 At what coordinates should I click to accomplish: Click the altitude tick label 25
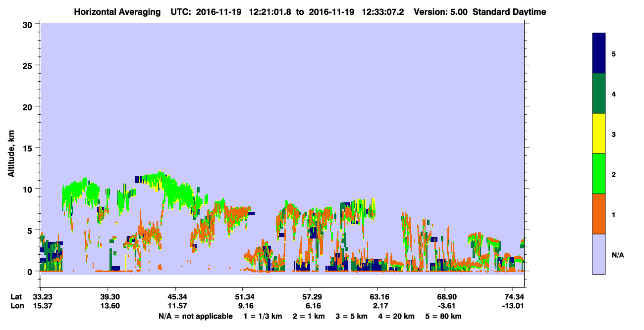[29, 65]
